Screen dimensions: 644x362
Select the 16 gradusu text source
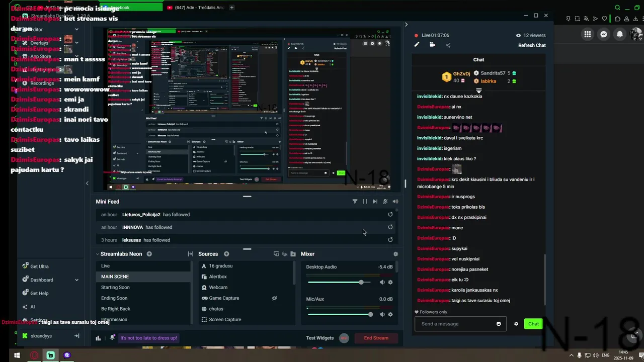pos(246,266)
